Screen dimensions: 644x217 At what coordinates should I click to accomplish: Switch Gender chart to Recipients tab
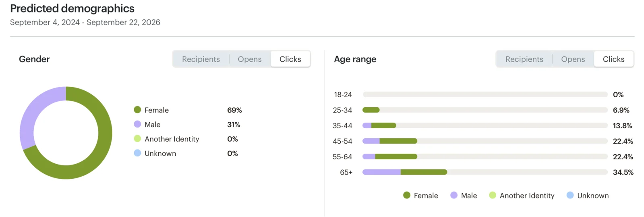pyautogui.click(x=201, y=59)
